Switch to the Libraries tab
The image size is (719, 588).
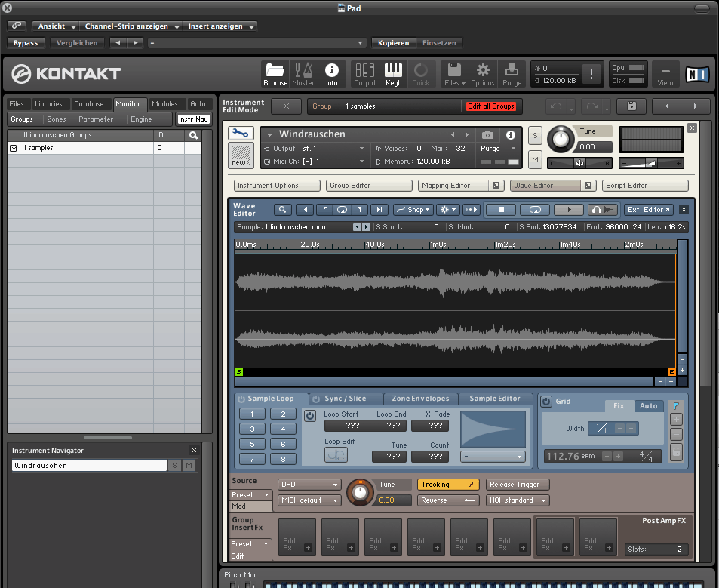[x=48, y=104]
